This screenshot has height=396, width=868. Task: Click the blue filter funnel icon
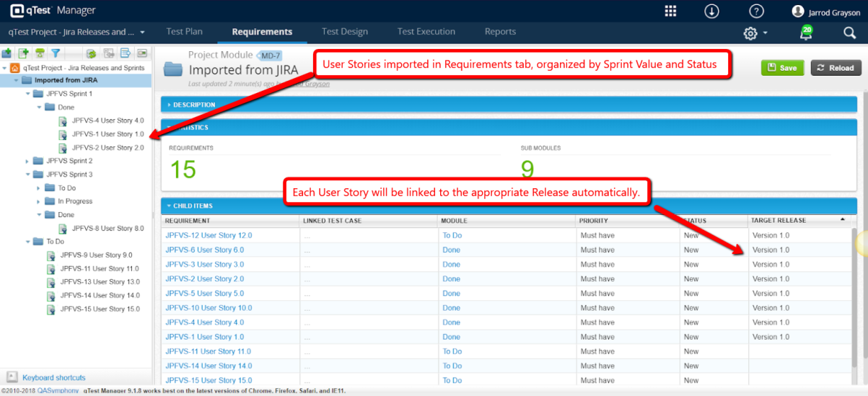pyautogui.click(x=56, y=53)
